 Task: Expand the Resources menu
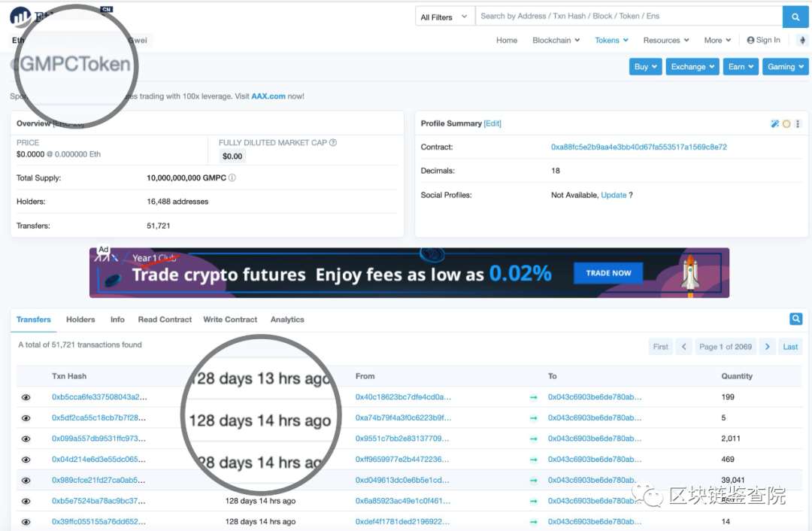pos(666,40)
